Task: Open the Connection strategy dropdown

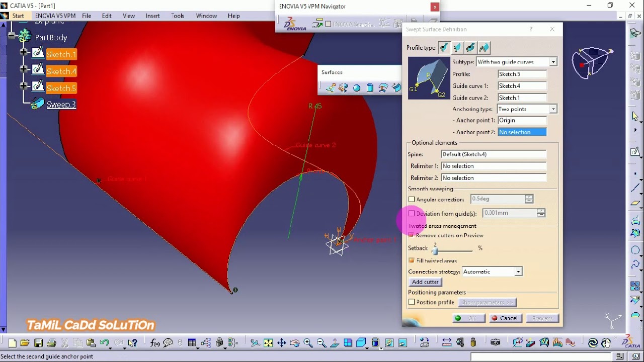Action: [518, 271]
